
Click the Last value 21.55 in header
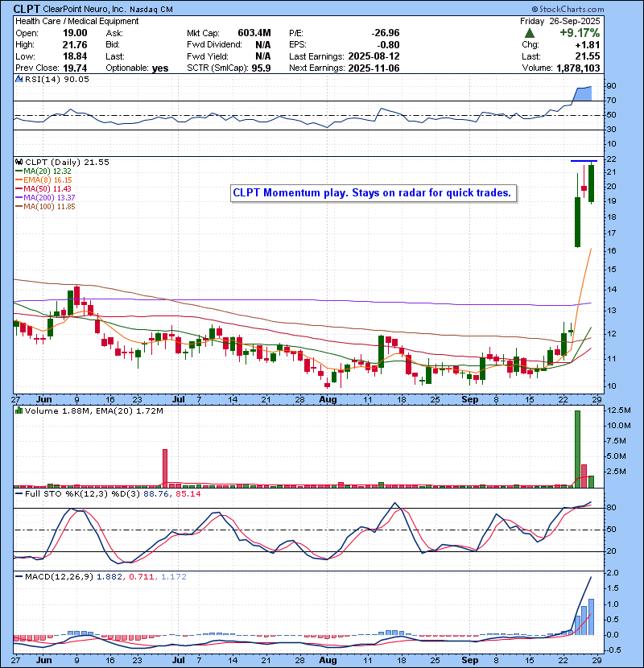click(x=588, y=56)
